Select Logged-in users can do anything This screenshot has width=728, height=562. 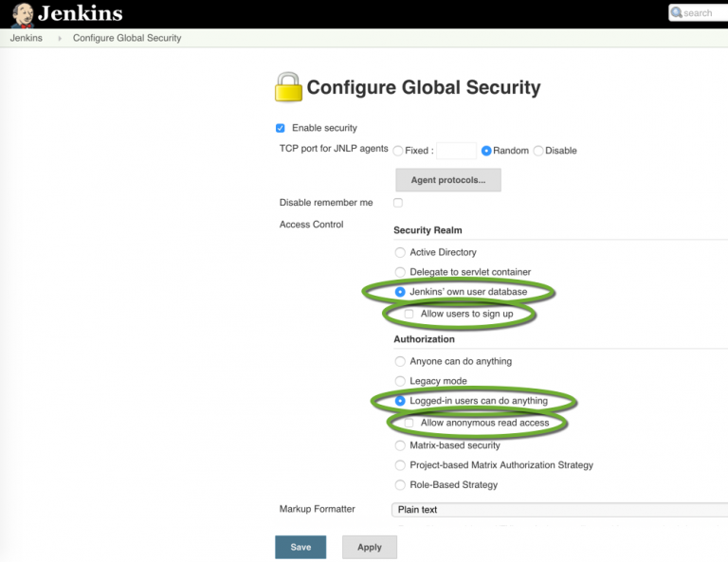click(x=400, y=401)
